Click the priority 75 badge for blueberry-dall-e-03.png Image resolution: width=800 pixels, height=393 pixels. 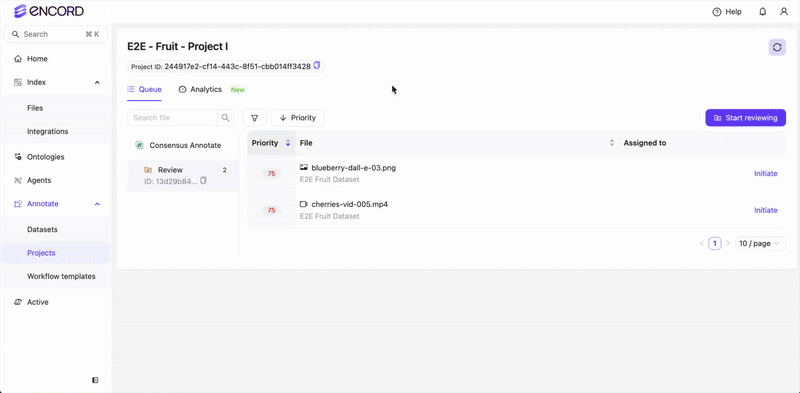click(271, 174)
